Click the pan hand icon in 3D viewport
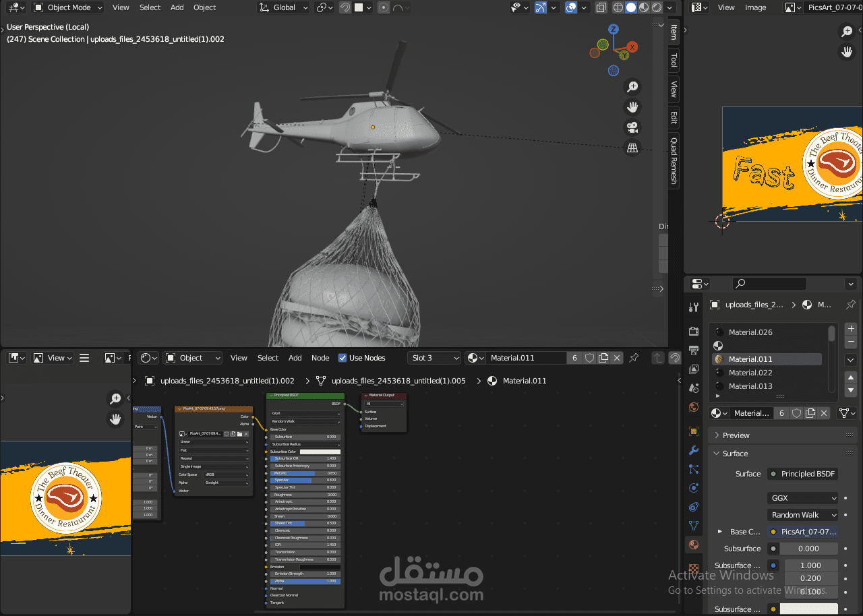This screenshot has width=863, height=616. (632, 106)
